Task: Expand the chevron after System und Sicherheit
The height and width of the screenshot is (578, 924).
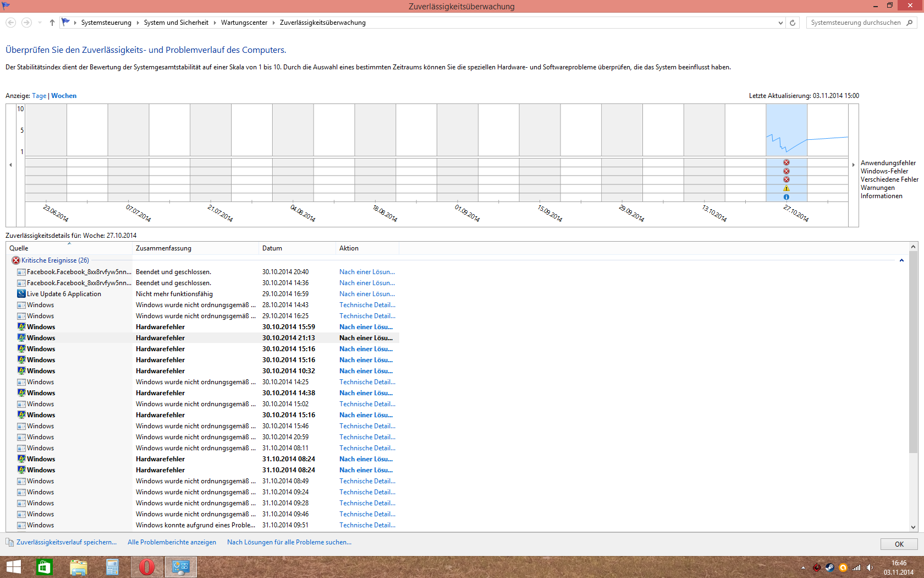Action: click(x=215, y=23)
